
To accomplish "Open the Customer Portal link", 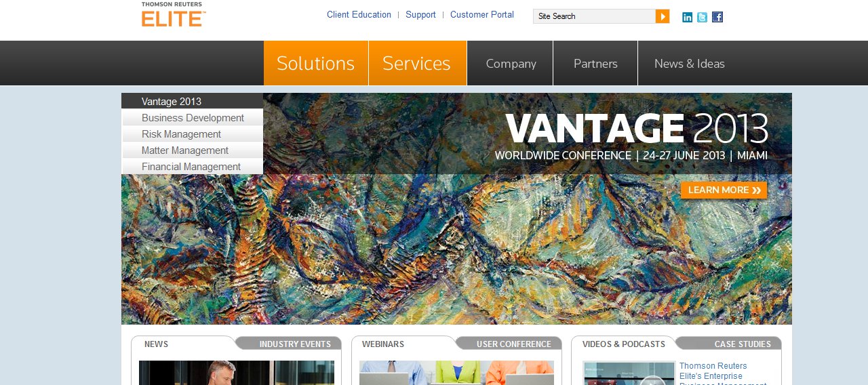I will tap(482, 14).
